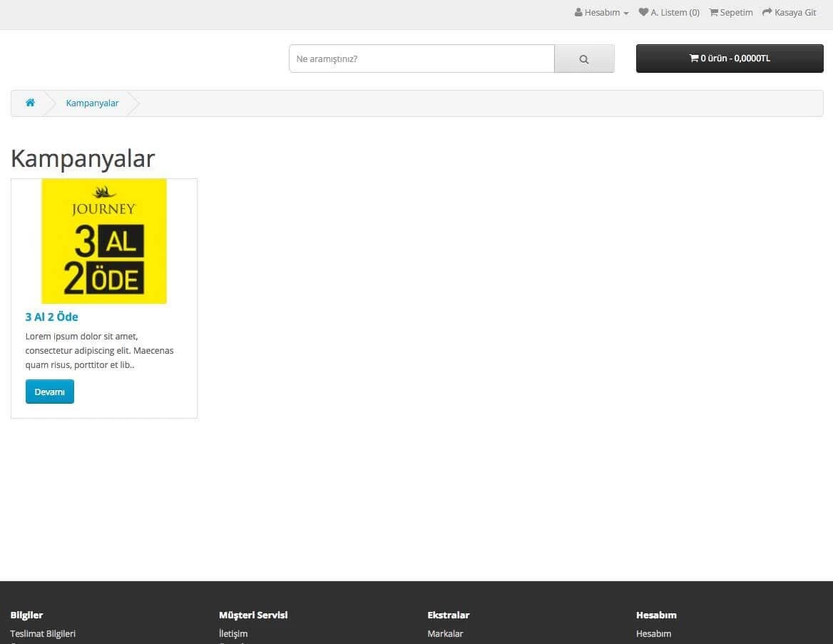Click the cart icon beside Sepetim

coord(713,12)
